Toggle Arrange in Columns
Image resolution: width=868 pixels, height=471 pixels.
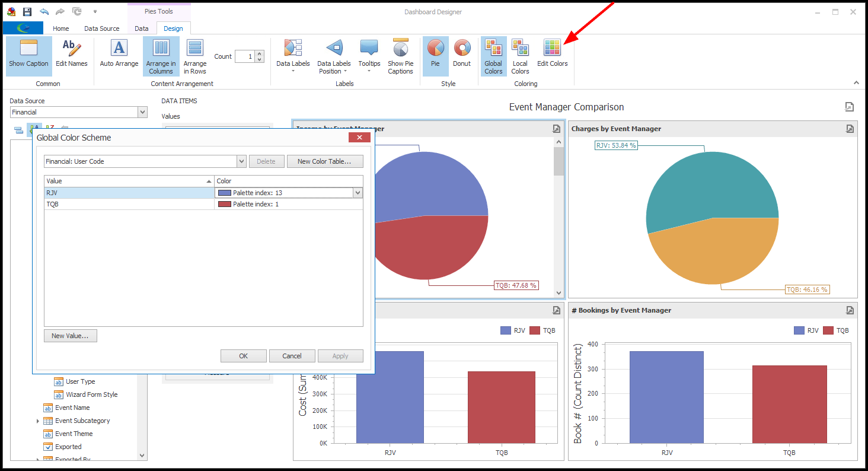point(161,56)
